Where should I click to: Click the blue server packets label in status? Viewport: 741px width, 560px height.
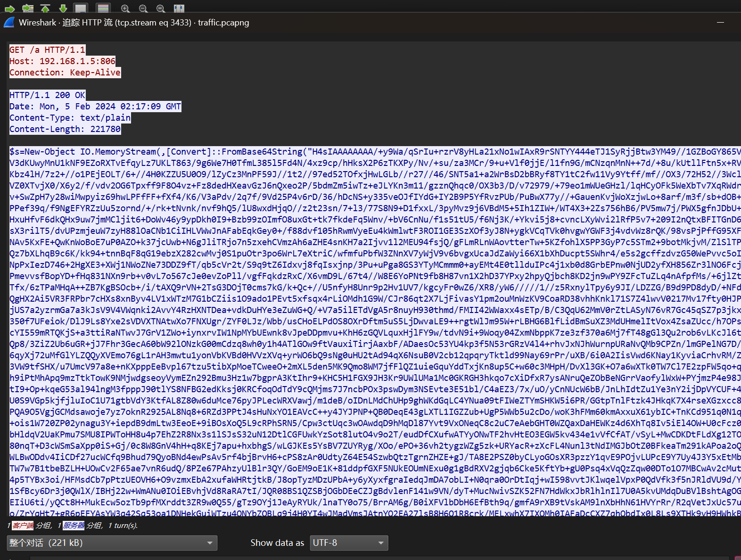(74, 525)
